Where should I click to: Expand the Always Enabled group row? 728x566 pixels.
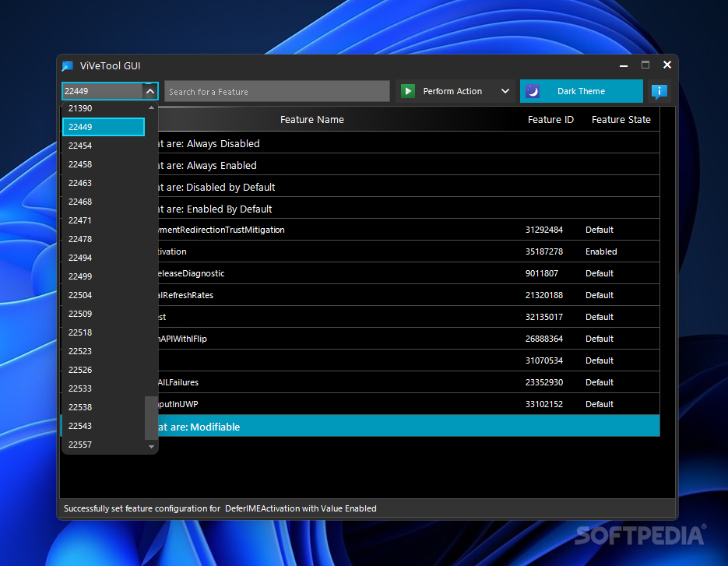(x=409, y=165)
